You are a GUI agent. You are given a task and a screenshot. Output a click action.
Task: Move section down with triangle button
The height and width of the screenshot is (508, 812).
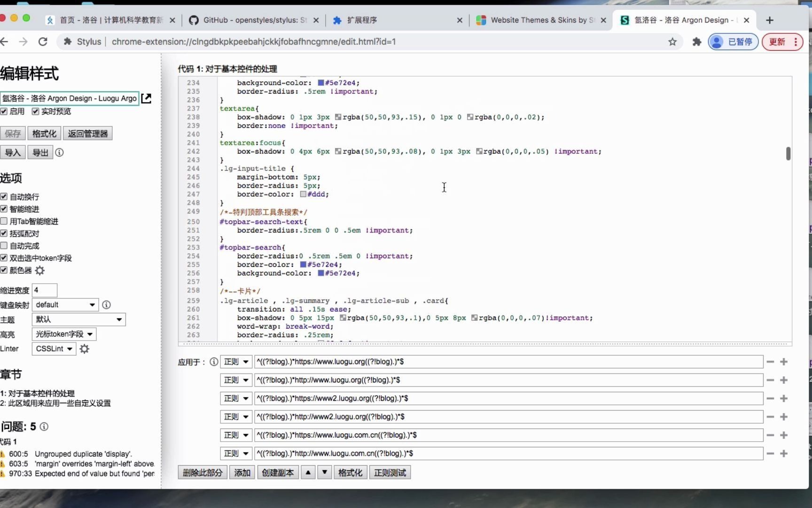325,472
